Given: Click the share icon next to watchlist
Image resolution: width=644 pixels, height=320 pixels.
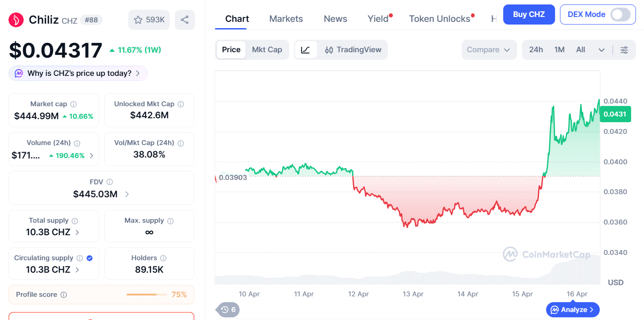Looking at the screenshot, I should pyautogui.click(x=185, y=20).
